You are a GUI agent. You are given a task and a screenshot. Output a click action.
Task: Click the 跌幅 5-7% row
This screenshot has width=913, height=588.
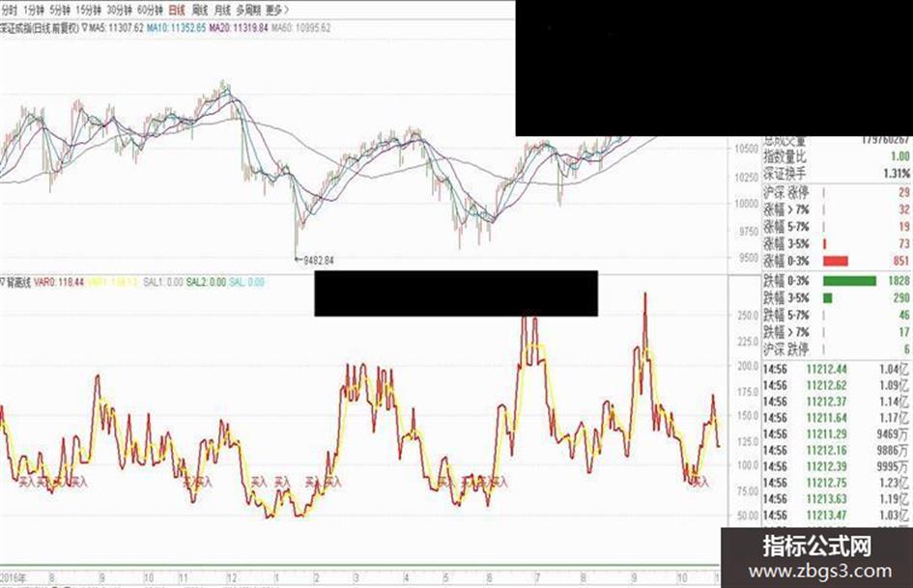pos(836,315)
